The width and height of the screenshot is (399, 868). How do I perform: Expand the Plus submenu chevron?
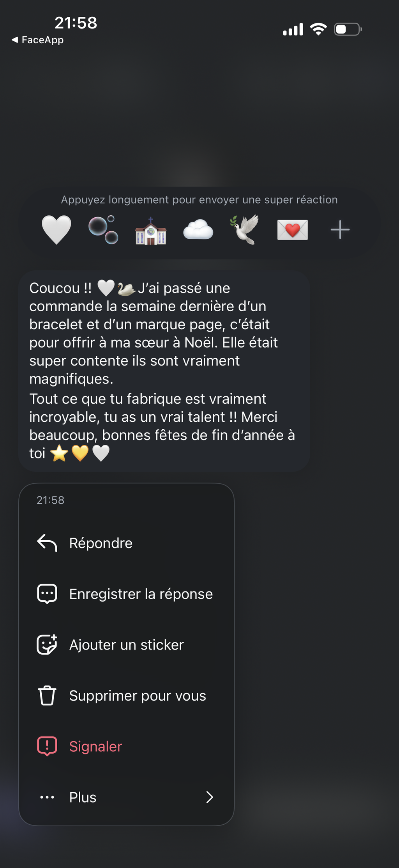210,797
